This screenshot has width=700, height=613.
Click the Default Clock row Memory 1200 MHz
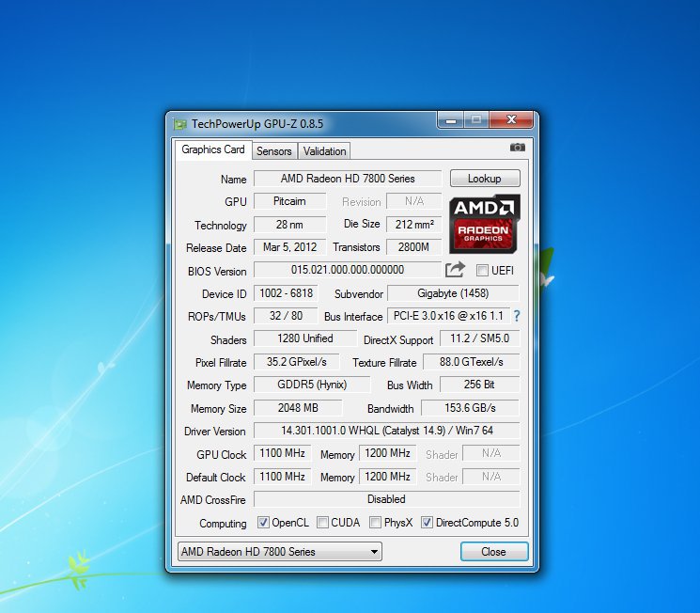click(387, 477)
